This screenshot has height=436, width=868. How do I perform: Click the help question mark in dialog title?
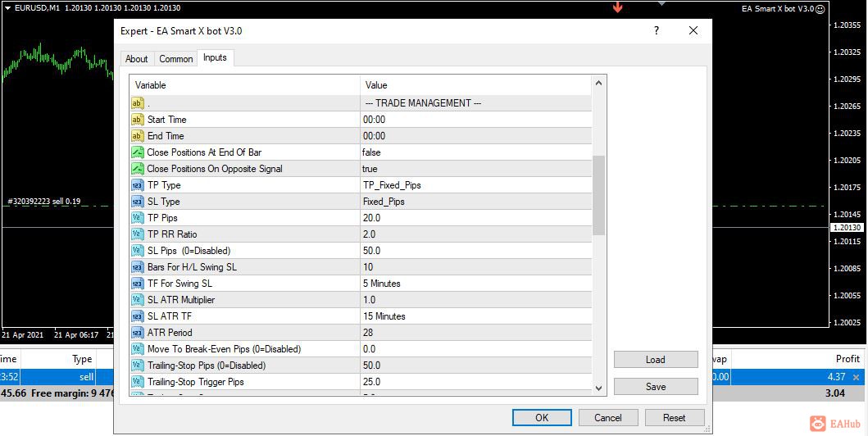pos(657,31)
